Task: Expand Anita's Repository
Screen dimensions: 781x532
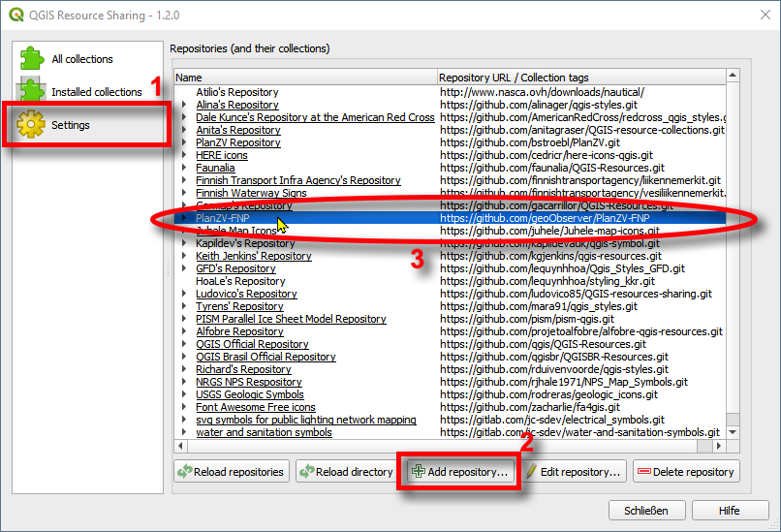Action: point(184,130)
